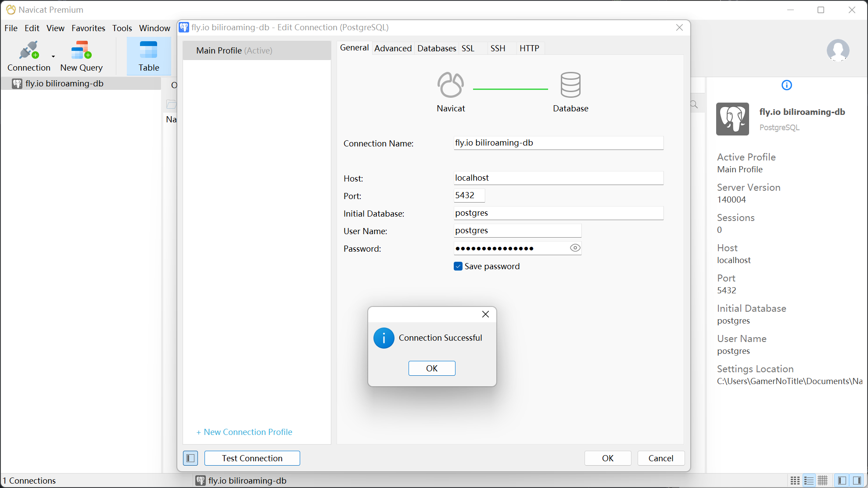Reveal password with the eye icon
Viewport: 868px width, 488px height.
tap(575, 248)
